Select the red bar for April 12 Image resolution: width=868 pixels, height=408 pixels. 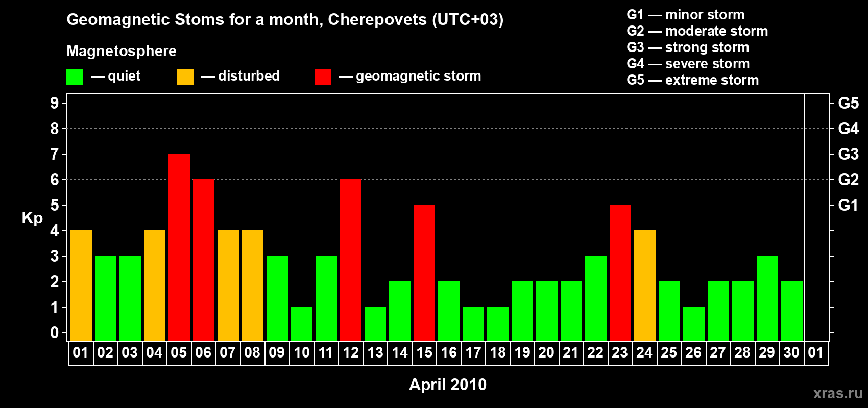[x=351, y=260]
